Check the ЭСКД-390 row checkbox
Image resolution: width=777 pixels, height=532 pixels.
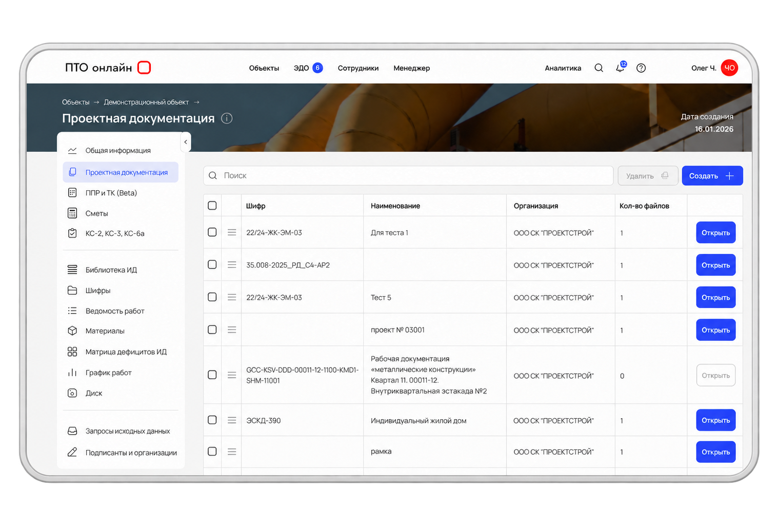[x=212, y=420]
